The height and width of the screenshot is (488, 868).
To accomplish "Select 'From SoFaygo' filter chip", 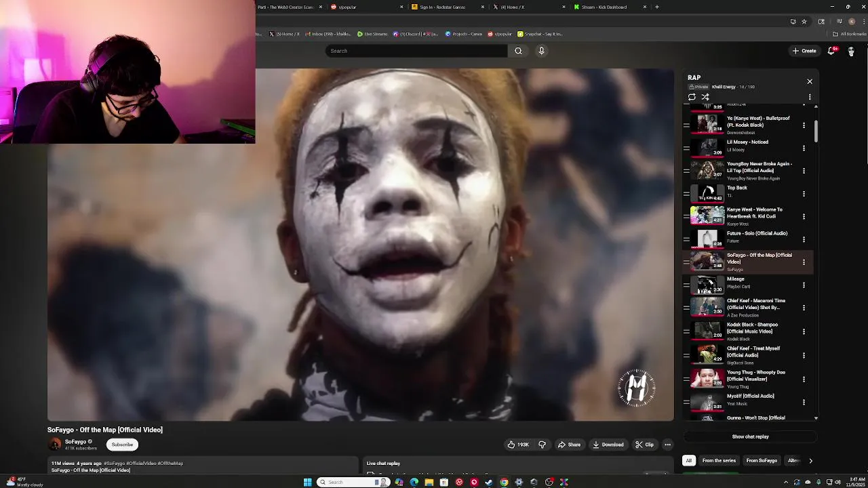I will pyautogui.click(x=762, y=461).
